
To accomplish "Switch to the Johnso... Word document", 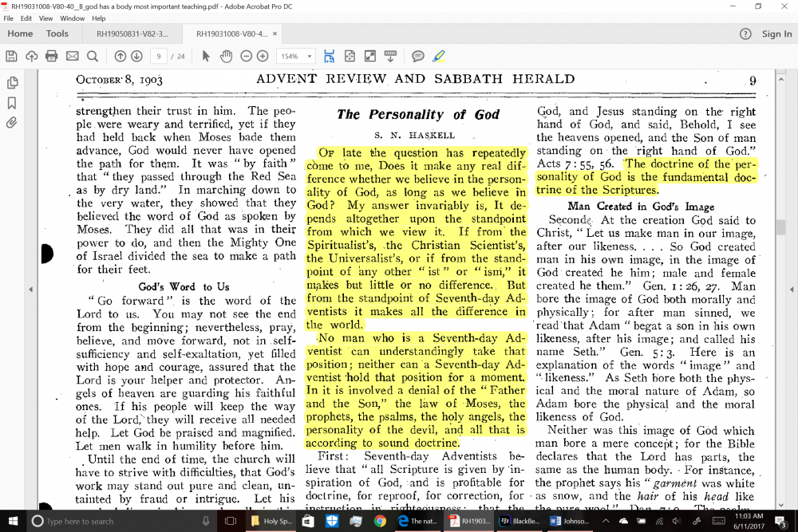I will point(569,521).
